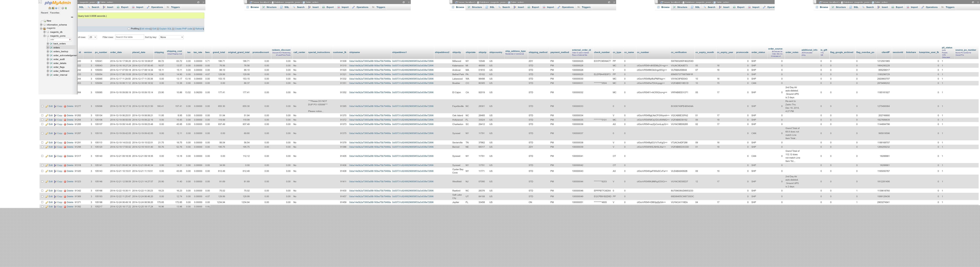
Task: Open the number of rows dropdown showing 25
Action: (x=92, y=37)
